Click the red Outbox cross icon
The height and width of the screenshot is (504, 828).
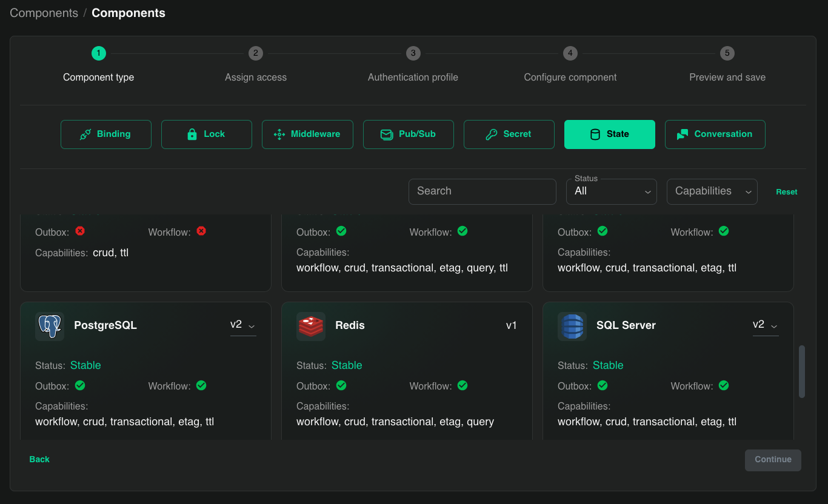(x=80, y=231)
